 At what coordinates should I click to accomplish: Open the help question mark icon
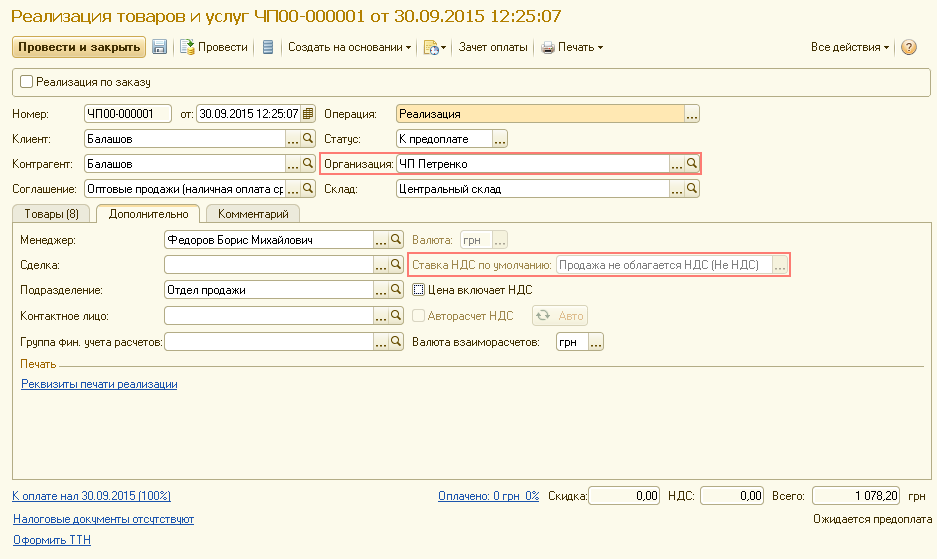(909, 47)
